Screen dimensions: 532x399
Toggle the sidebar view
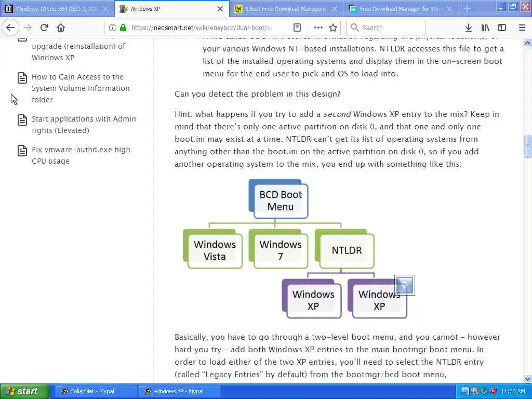tap(502, 28)
